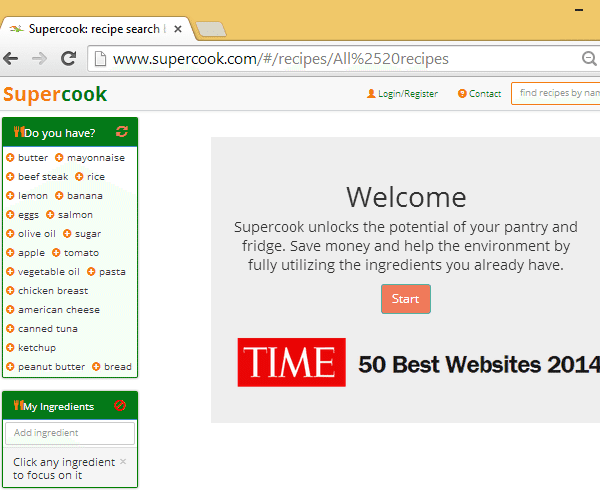Click the Start button

[406, 299]
